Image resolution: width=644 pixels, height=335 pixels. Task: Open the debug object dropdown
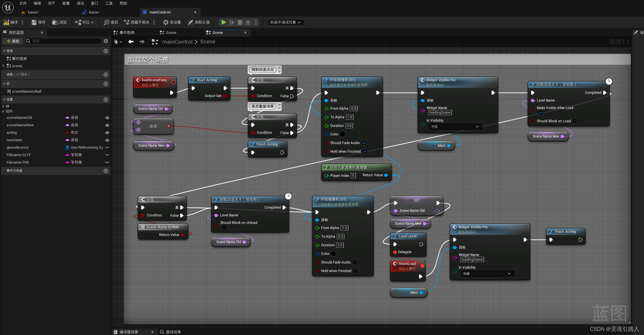point(285,22)
